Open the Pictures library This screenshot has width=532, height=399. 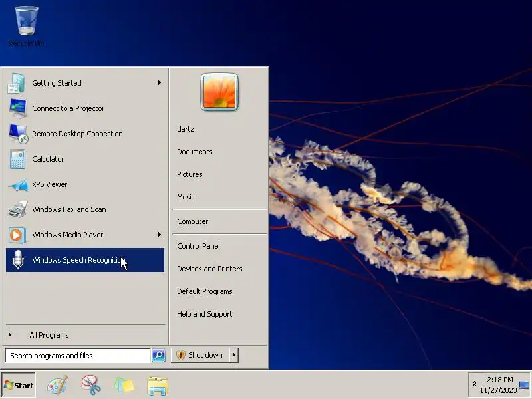click(x=190, y=174)
